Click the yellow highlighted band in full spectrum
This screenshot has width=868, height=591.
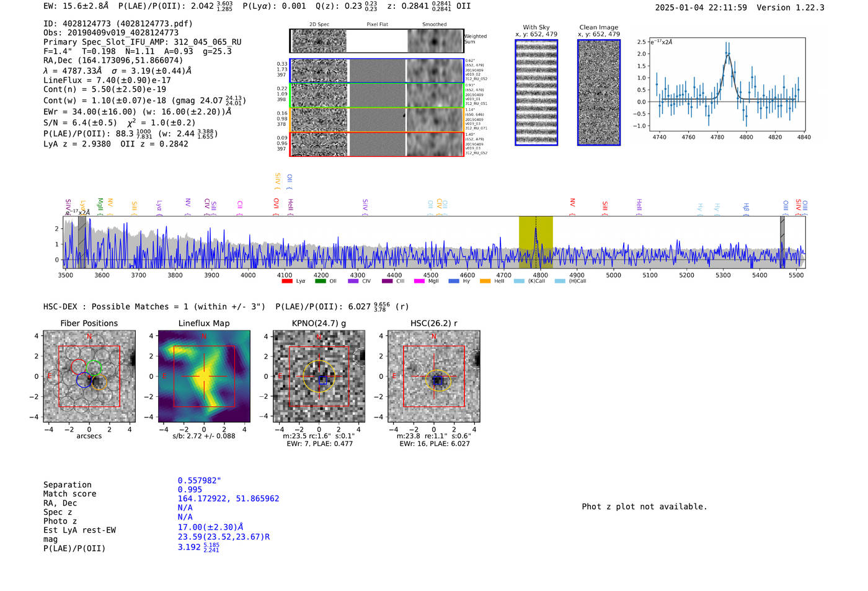tap(536, 242)
